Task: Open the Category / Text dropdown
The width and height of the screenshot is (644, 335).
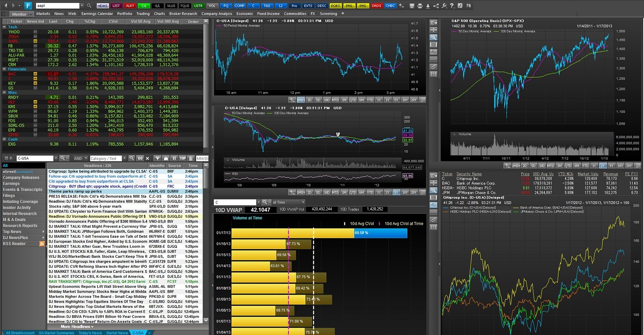Action: coord(124,158)
